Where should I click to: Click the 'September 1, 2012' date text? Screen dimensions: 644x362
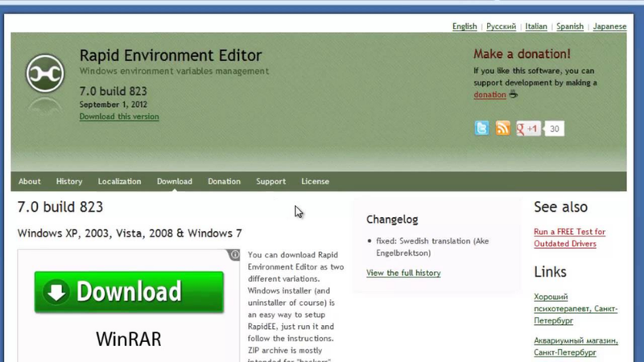[114, 105]
